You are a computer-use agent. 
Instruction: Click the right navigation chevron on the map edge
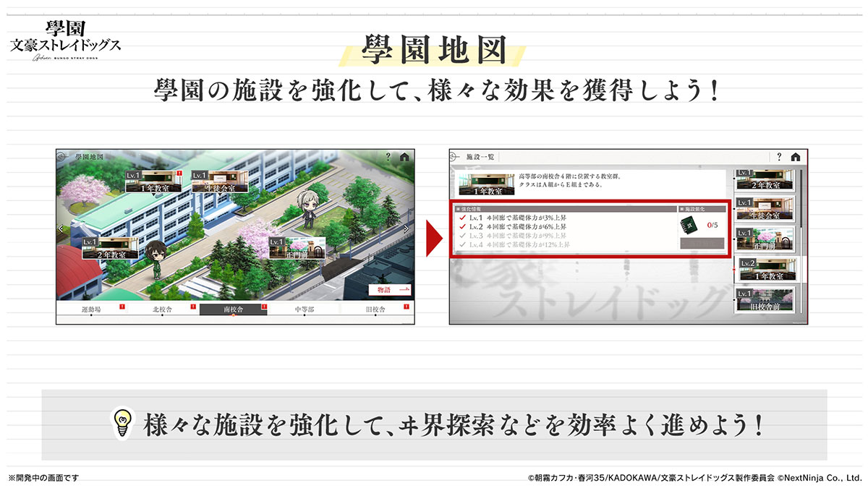tap(405, 229)
